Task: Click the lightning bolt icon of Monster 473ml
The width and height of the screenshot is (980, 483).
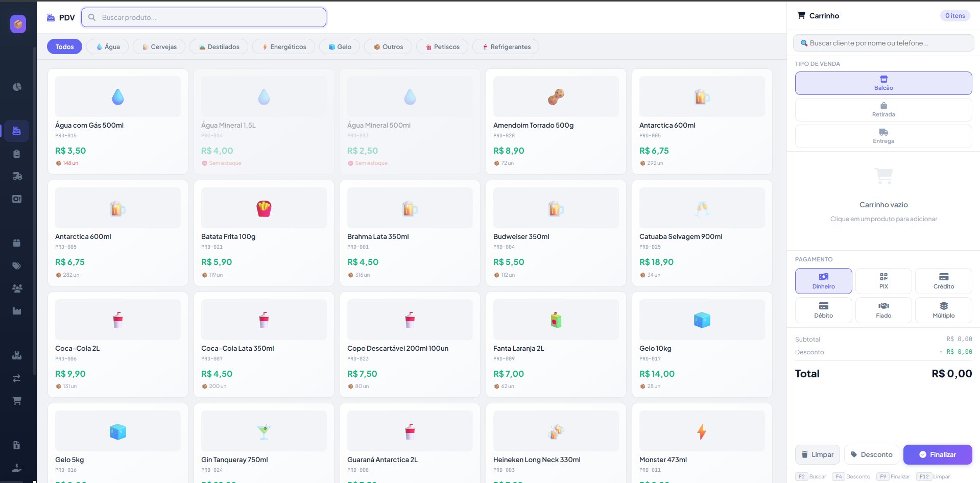Action: (x=702, y=431)
